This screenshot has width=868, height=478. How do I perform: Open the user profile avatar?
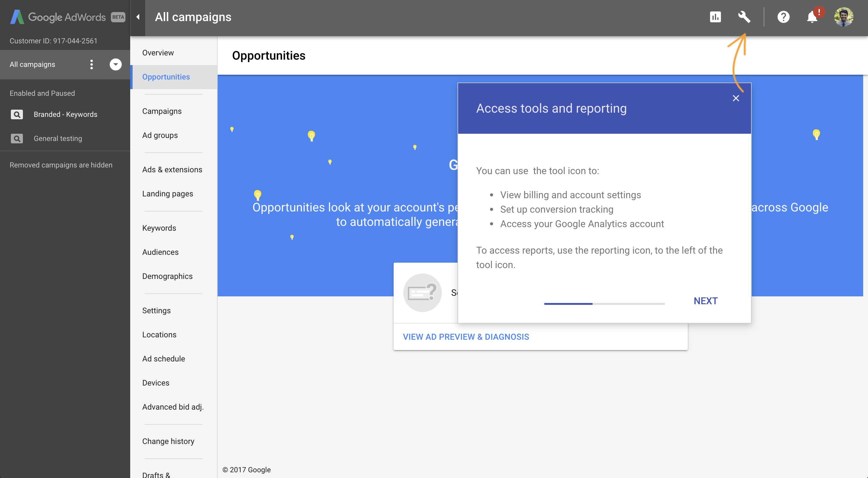click(x=843, y=17)
